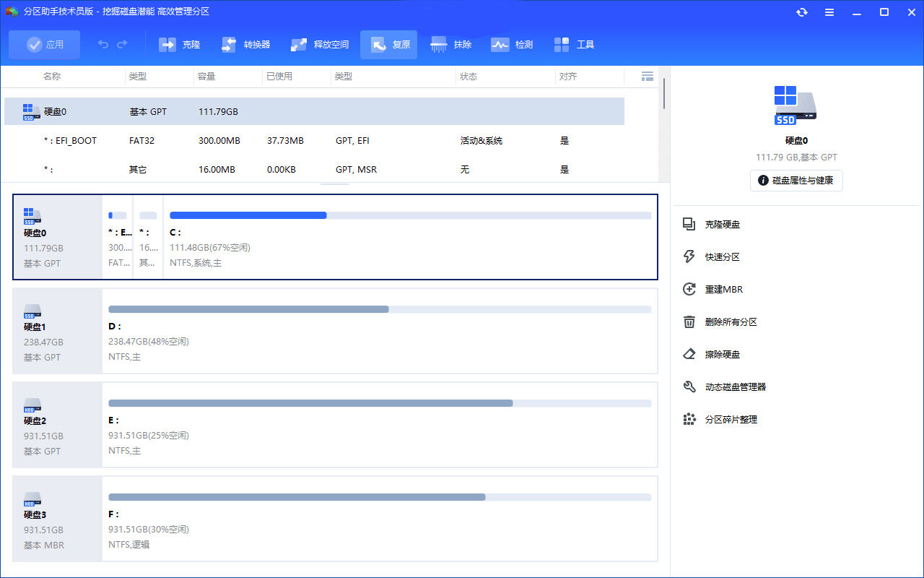Toggle the list view columns icon
924x578 pixels.
[647, 77]
